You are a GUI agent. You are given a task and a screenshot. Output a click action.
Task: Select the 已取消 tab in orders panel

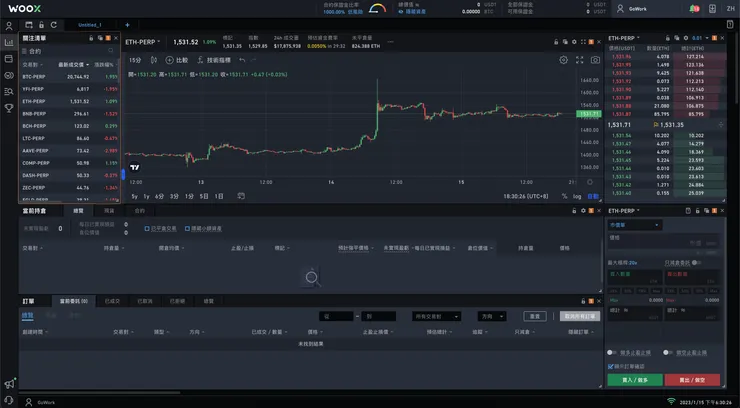click(x=145, y=301)
